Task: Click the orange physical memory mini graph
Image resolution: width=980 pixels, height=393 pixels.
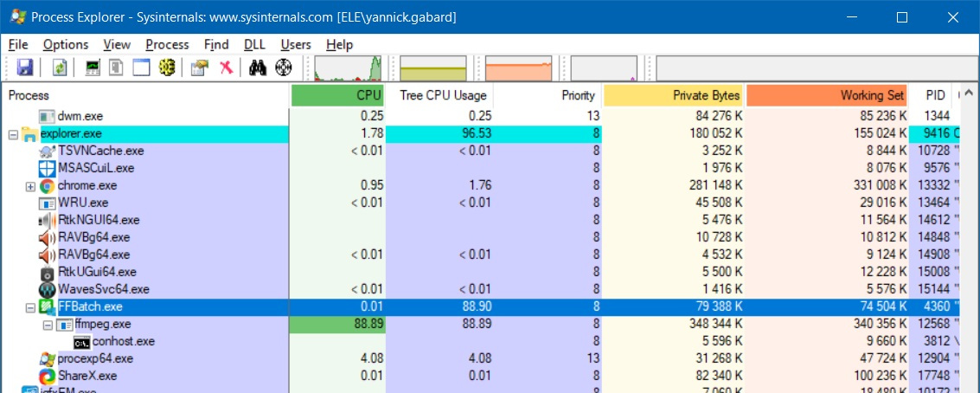Action: 519,68
